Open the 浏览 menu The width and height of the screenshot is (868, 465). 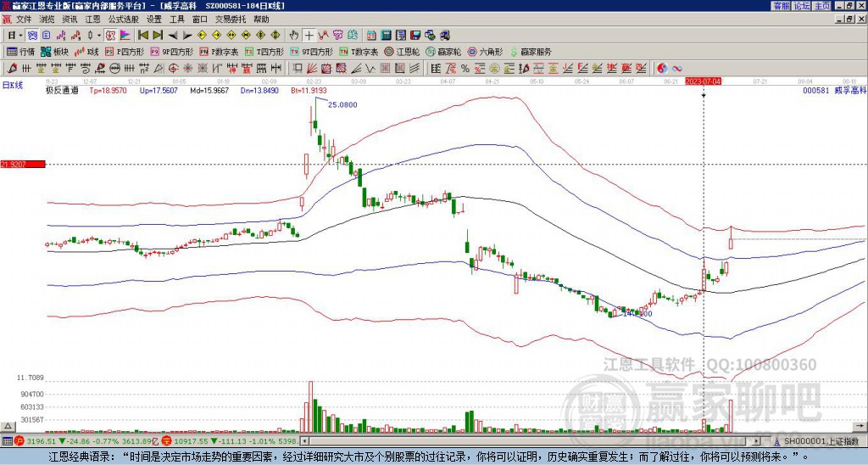point(47,20)
